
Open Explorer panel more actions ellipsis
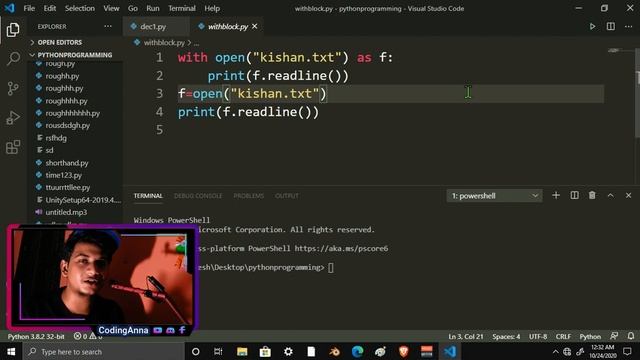tap(108, 27)
